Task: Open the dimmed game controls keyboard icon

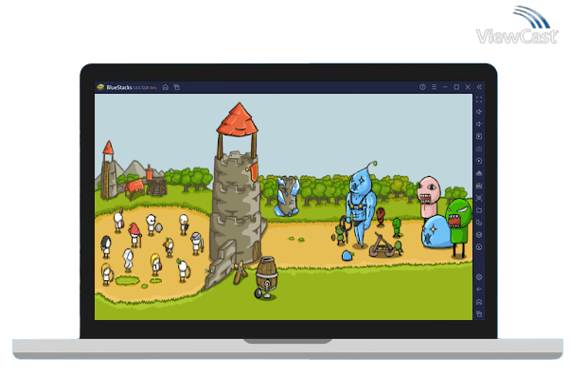Action: click(479, 149)
